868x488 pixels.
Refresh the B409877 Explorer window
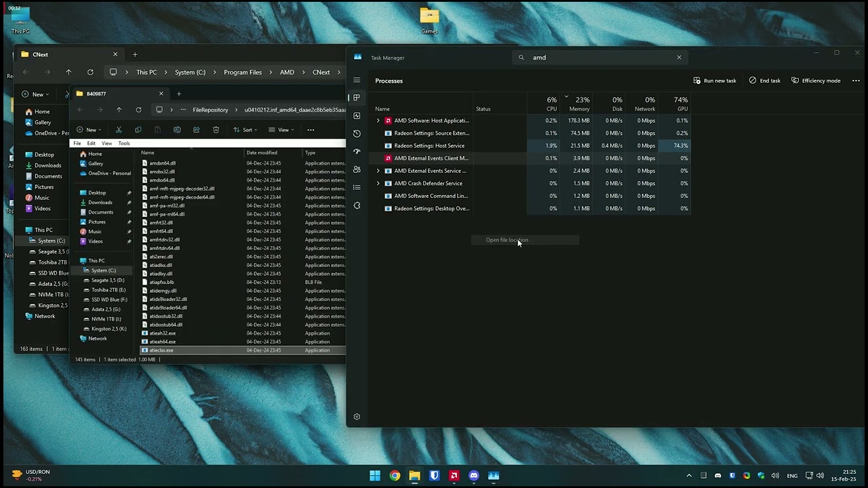138,110
